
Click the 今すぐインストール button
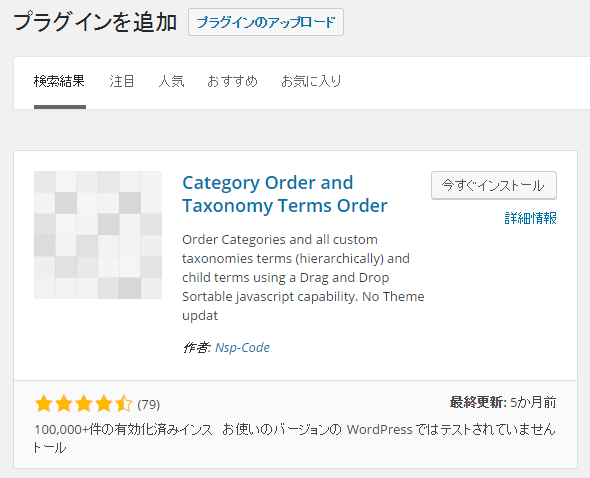(494, 186)
